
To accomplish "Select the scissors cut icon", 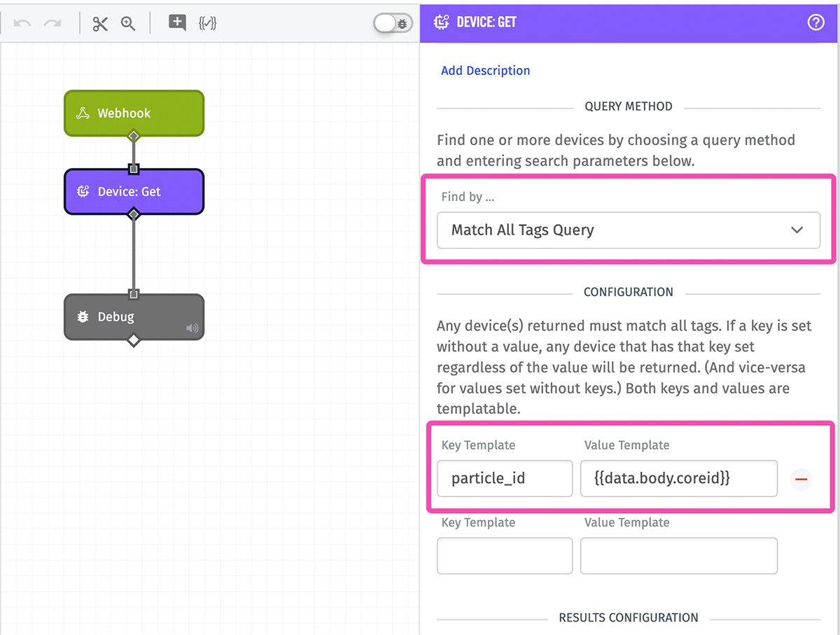I will point(100,23).
